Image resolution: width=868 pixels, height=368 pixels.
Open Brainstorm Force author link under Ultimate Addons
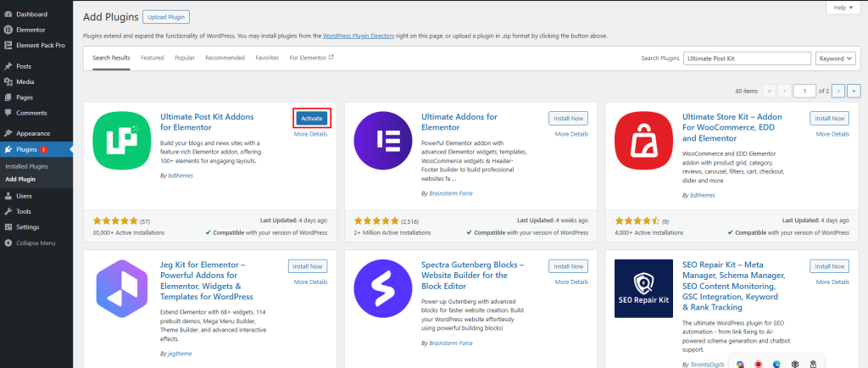click(451, 193)
